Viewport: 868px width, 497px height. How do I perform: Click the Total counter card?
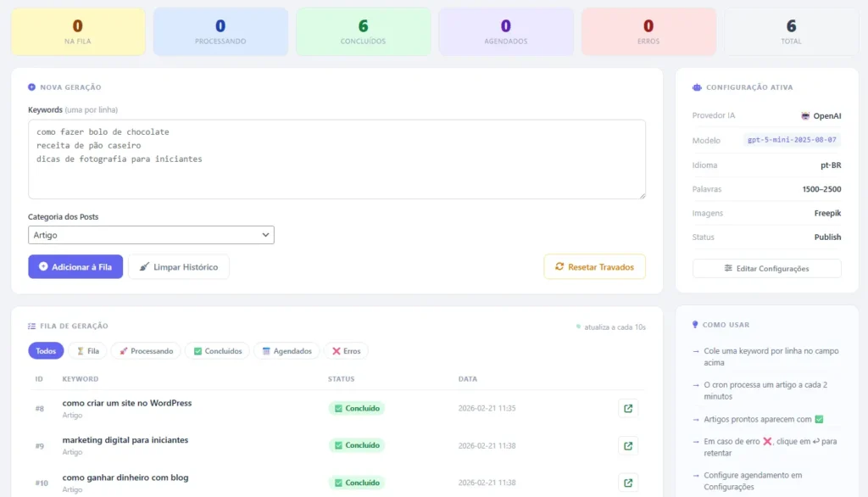point(791,31)
